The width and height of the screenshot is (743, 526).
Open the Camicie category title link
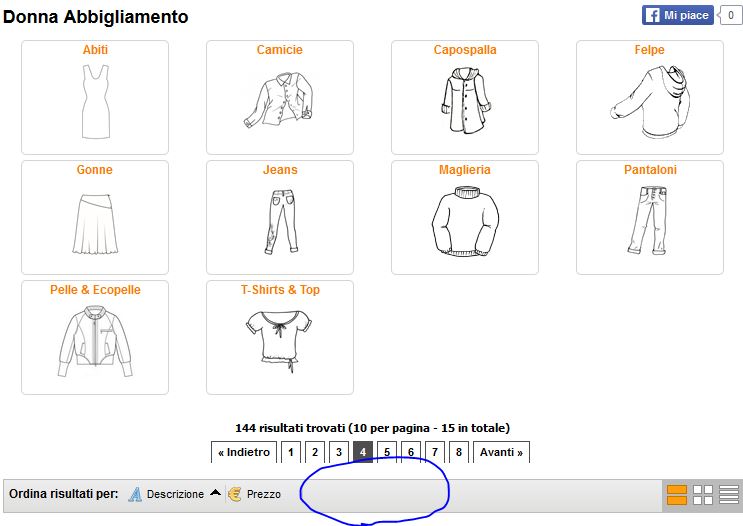tap(280, 50)
